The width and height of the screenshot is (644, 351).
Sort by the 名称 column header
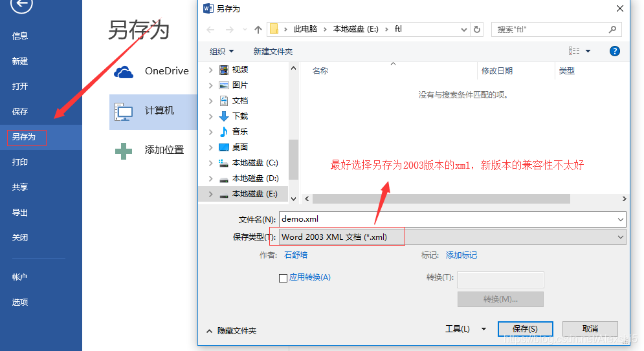click(320, 71)
